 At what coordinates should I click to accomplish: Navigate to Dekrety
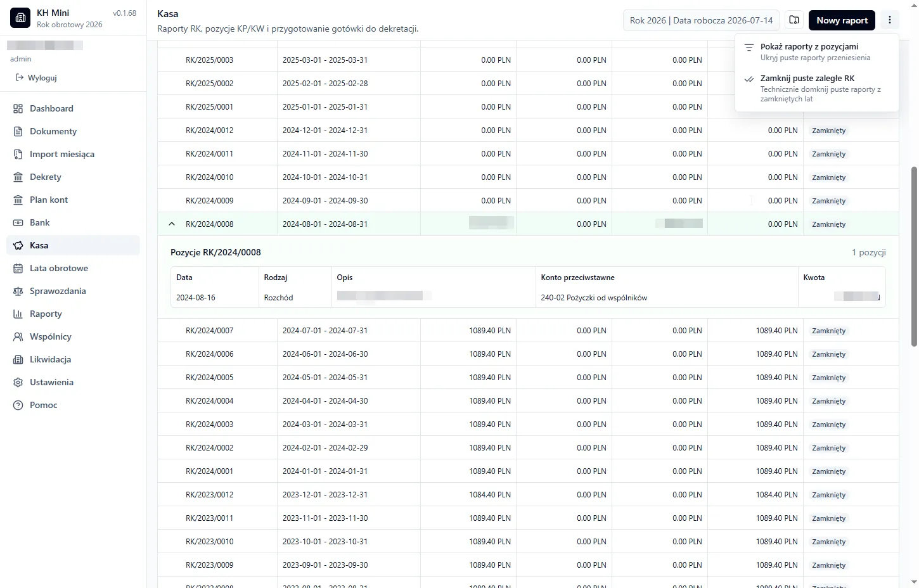point(73,177)
